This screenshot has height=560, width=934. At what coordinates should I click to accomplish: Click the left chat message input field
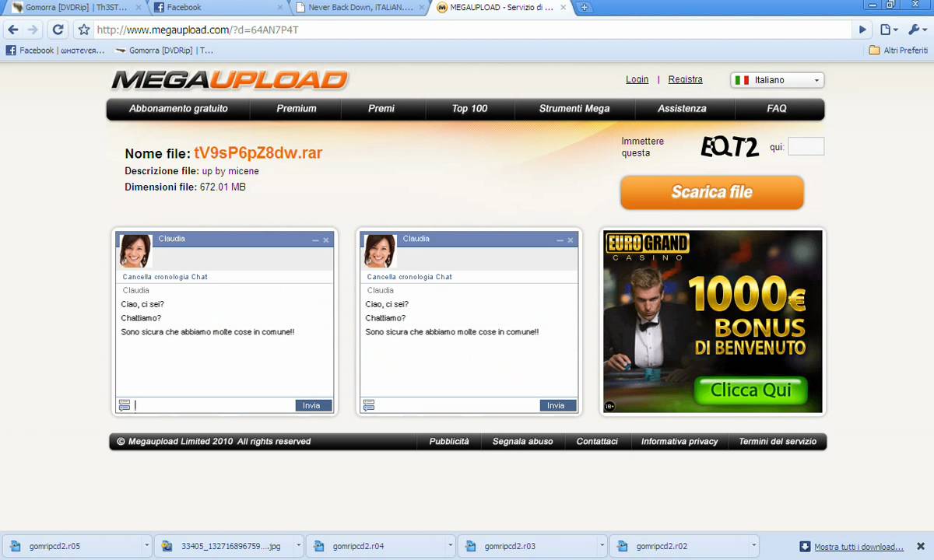click(213, 405)
